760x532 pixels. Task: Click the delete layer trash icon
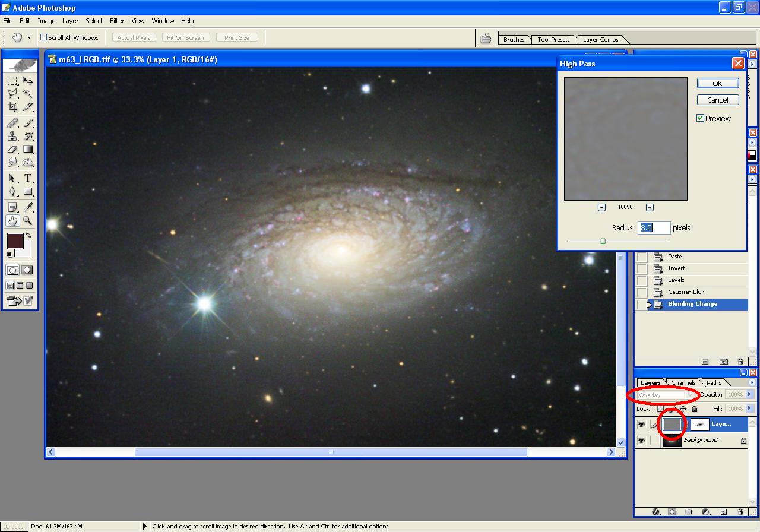tap(740, 512)
